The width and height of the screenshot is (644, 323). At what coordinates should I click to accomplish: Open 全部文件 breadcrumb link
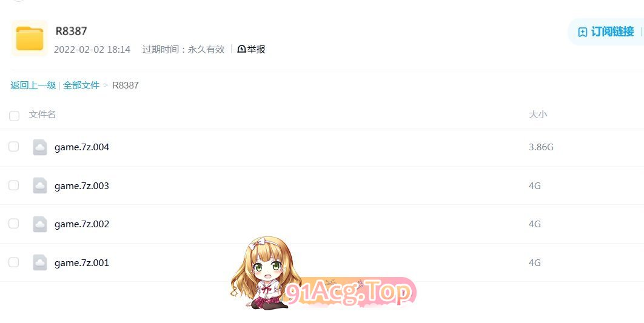pyautogui.click(x=81, y=85)
